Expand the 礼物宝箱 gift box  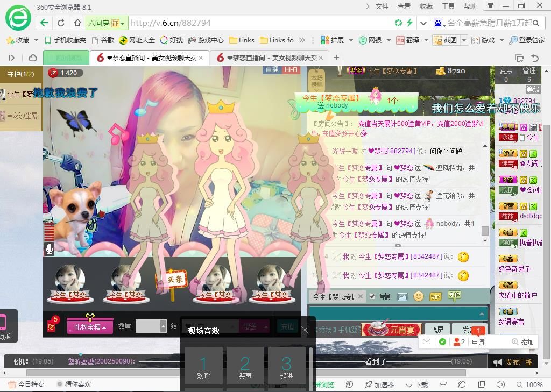coord(90,327)
